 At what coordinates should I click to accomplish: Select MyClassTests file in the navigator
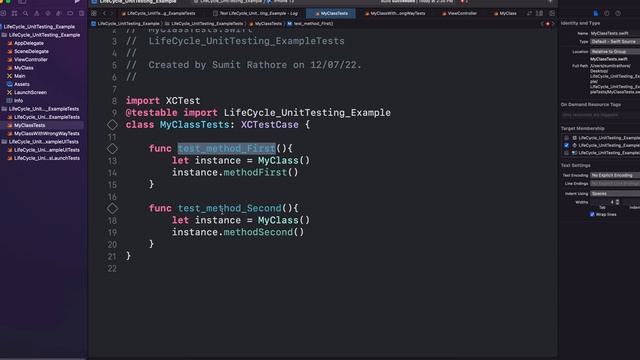click(29, 125)
